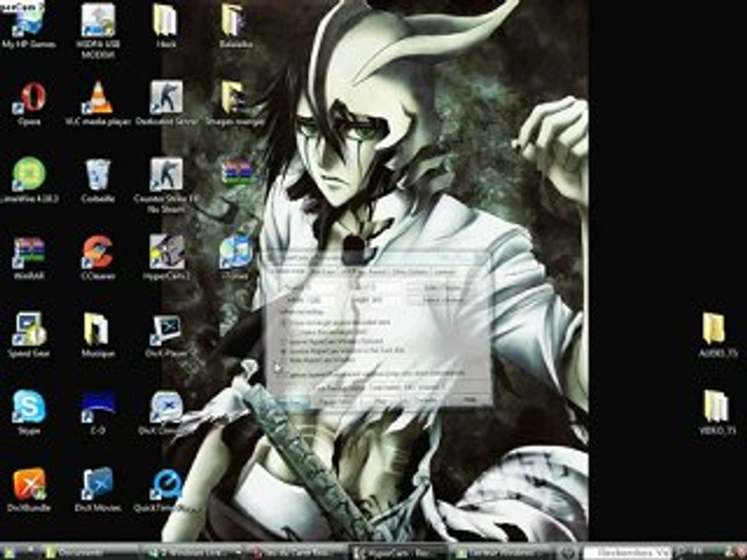Switch to the Hot Keys tab
The width and height of the screenshot is (747, 560).
point(324,272)
